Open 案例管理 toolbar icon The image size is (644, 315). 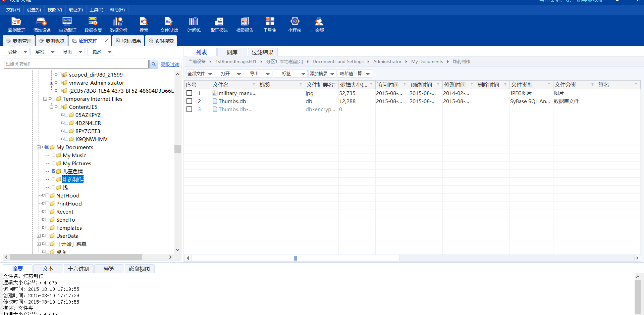(x=16, y=25)
